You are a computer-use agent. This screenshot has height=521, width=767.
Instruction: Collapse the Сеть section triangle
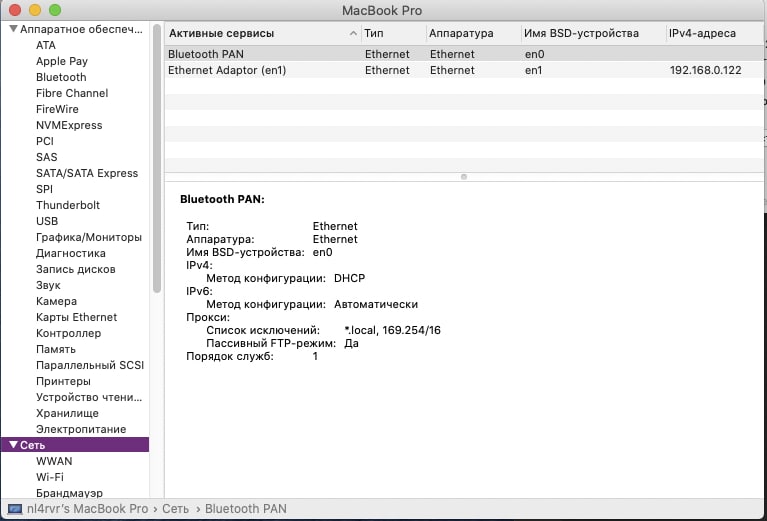tap(14, 445)
